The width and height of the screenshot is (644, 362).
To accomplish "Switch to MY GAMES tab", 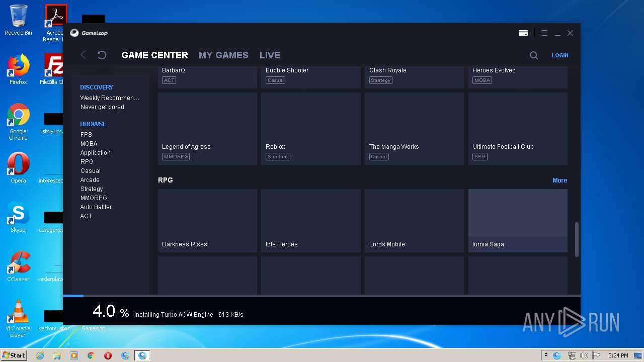I will pos(223,55).
